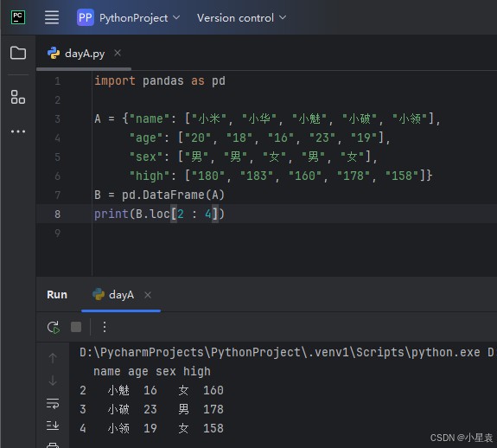Select the dayA.py editor tab
This screenshot has height=448, width=497.
pos(76,54)
